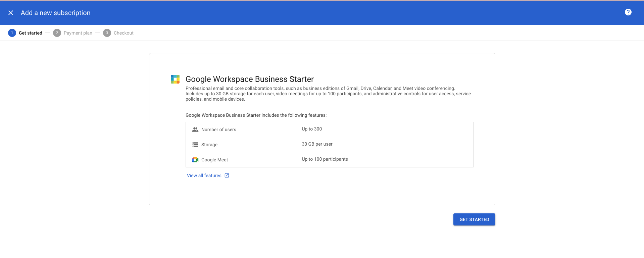Select step 2 circle icon
Screen dimensions: 644x258
tap(57, 33)
